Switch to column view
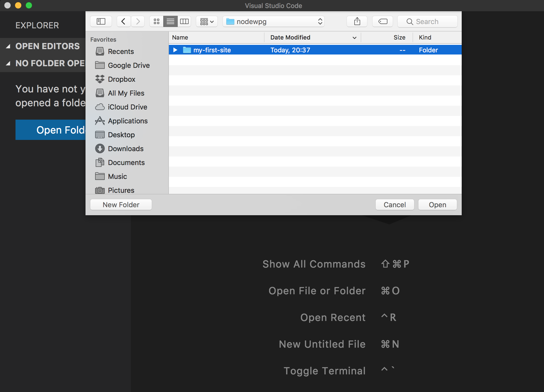544x392 pixels. pyautogui.click(x=184, y=21)
